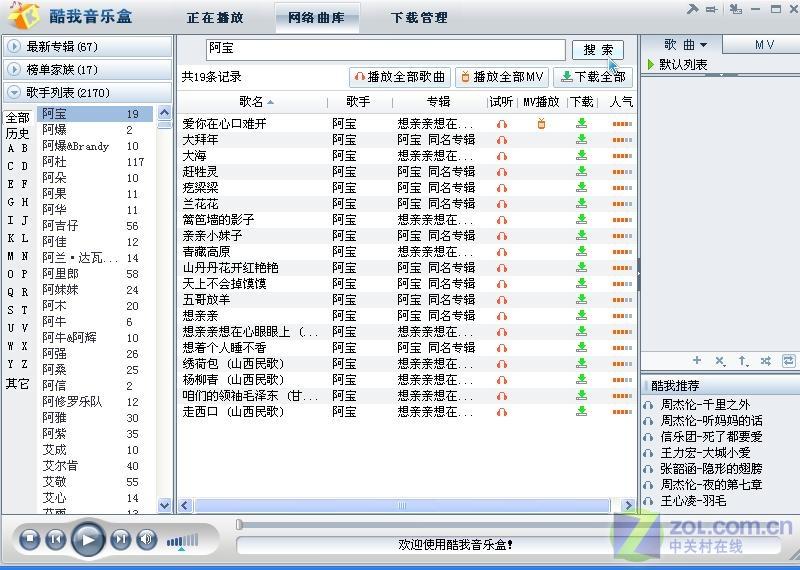Viewport: 800px width, 570px height.
Task: Play recommended 周杰伦-千里之外
Action: [706, 405]
